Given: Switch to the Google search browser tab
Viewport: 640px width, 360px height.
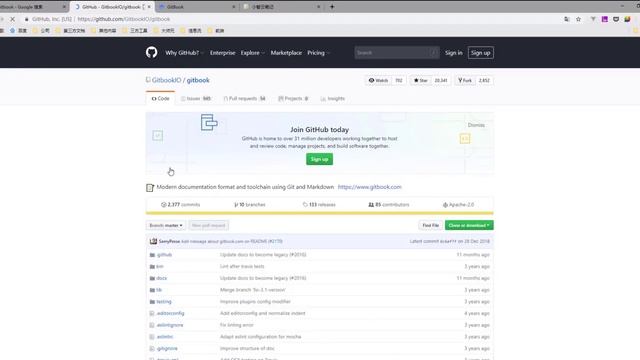Looking at the screenshot, I should (x=33, y=7).
